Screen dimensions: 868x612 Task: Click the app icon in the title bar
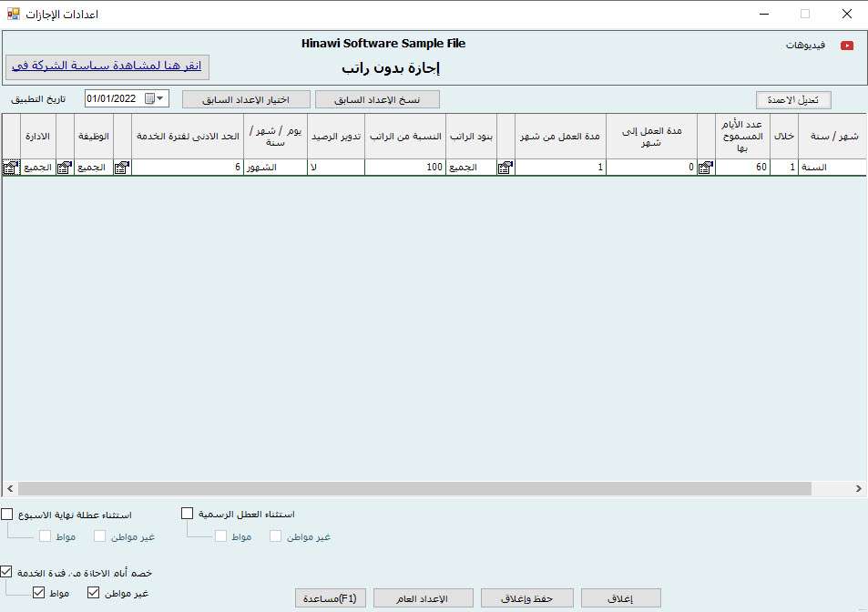(14, 14)
